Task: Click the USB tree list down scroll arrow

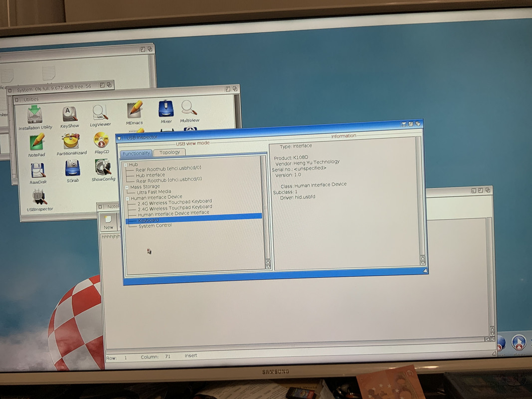Action: pos(268,267)
